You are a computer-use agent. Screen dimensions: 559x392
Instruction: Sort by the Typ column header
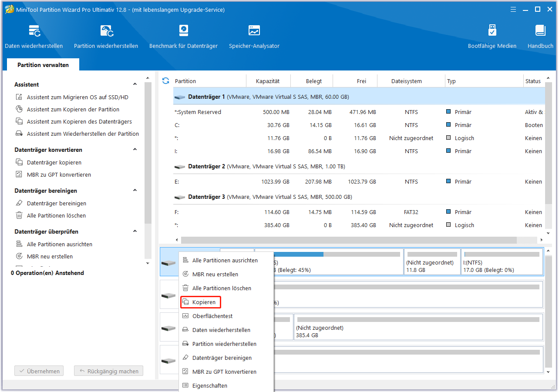point(484,81)
